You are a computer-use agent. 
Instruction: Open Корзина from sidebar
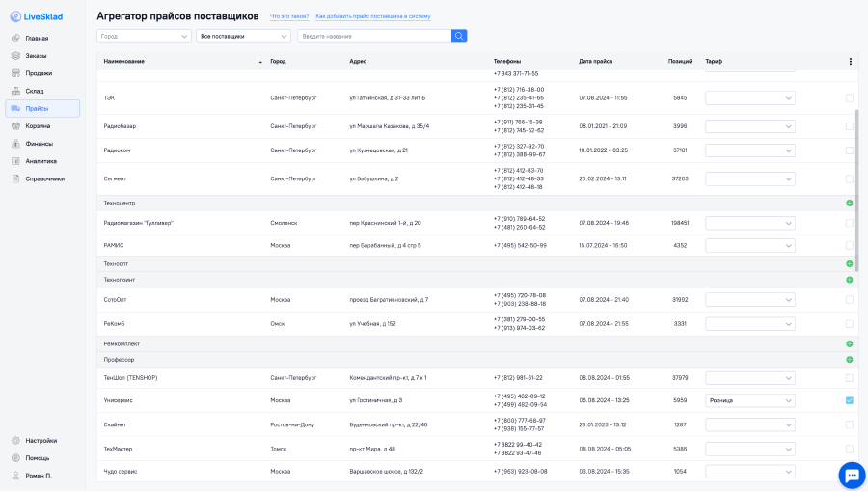point(38,126)
